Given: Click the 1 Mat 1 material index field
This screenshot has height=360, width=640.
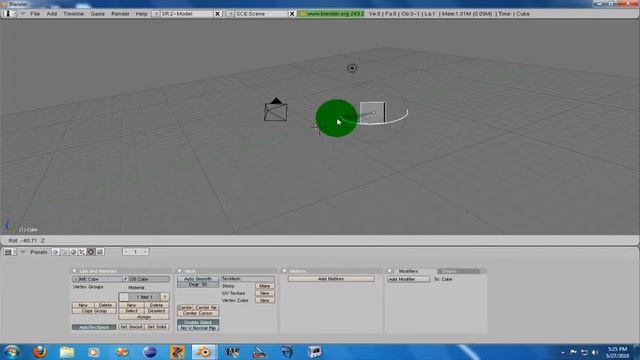Looking at the screenshot, I should 144,297.
